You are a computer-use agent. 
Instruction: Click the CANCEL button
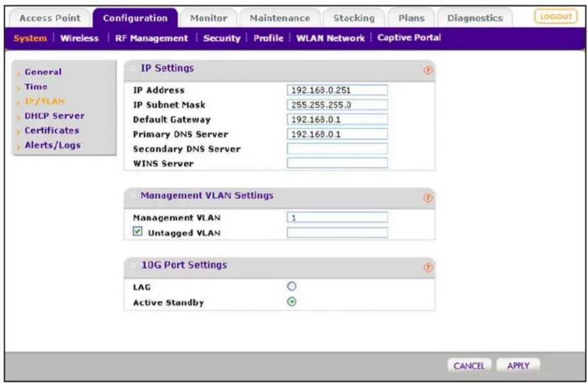[469, 365]
